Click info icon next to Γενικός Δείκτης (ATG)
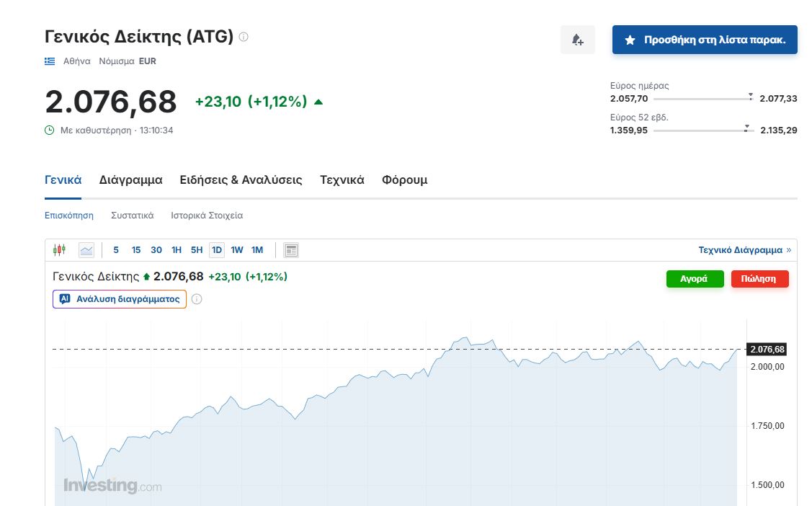 244,37
